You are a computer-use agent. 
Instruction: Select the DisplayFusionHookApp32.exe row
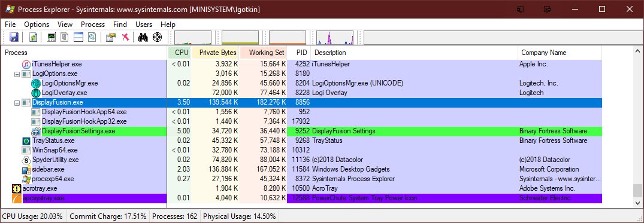[302, 122]
